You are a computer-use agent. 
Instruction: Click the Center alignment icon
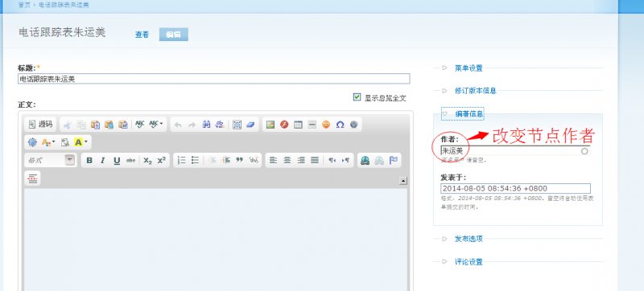tap(287, 161)
